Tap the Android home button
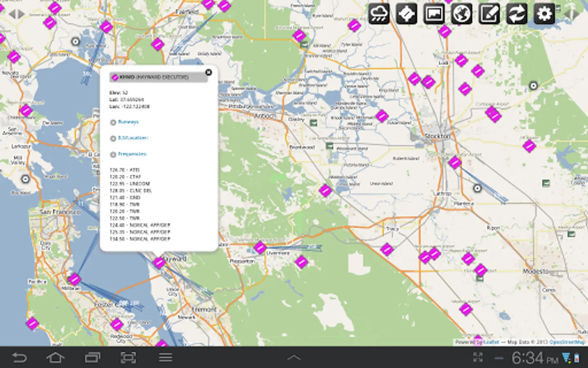 (x=55, y=358)
